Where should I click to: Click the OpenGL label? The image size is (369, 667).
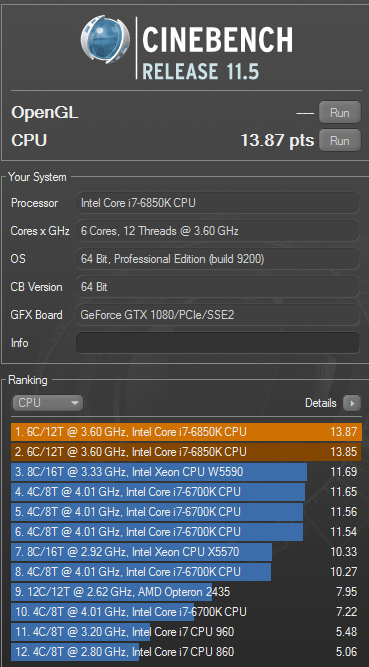[x=45, y=113]
